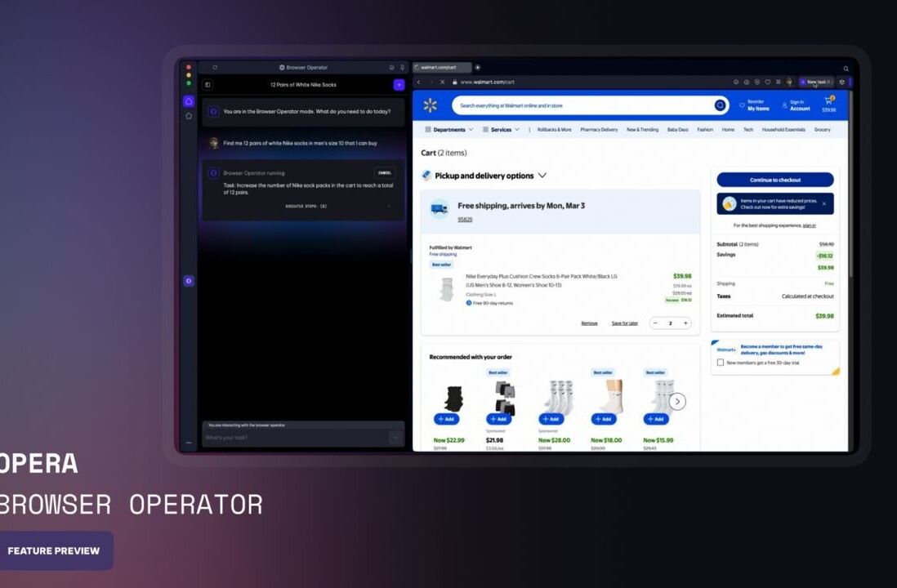The image size is (897, 588).
Task: Open the cart icon showing $39.98
Action: click(x=828, y=105)
